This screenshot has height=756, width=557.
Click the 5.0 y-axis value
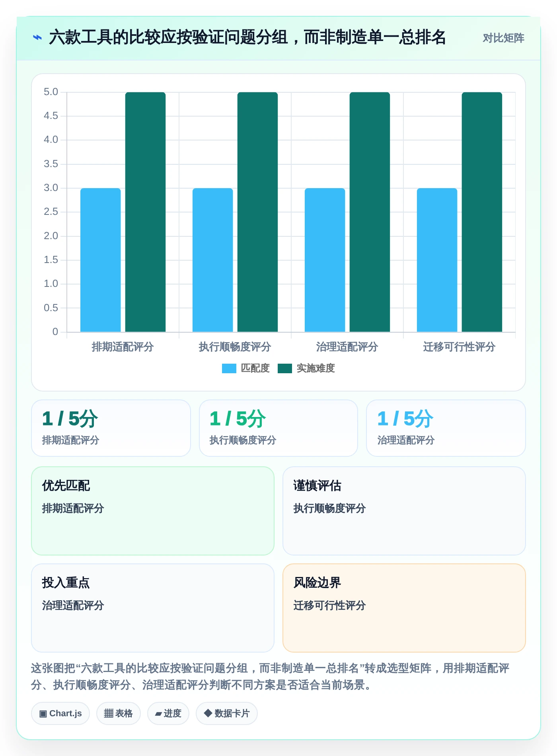click(51, 92)
